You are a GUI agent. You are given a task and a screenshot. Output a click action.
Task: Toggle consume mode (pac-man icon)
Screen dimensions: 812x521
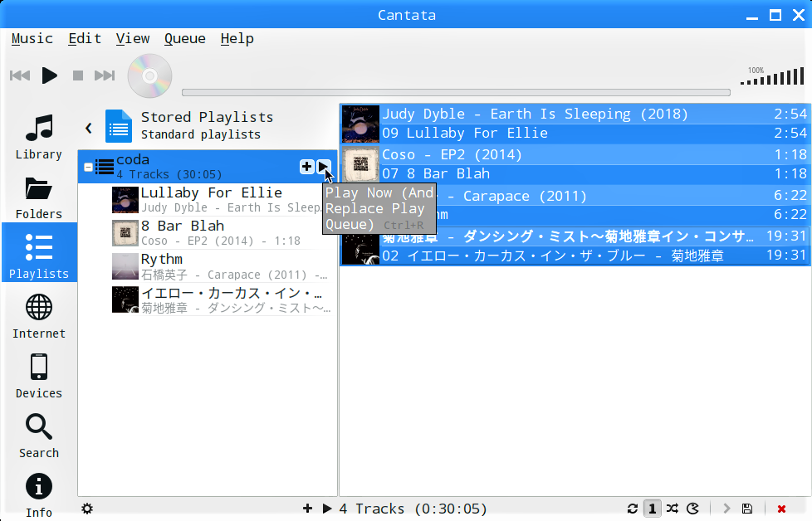tap(693, 509)
